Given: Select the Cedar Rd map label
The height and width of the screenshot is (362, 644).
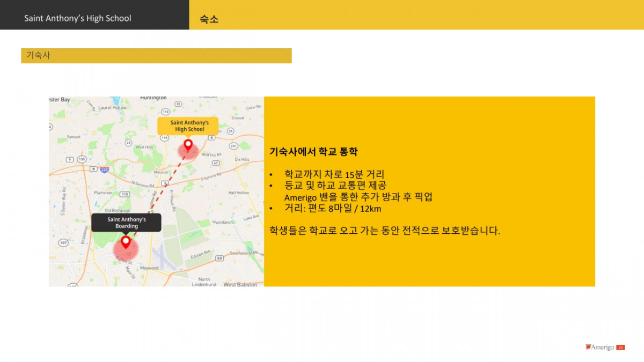Looking at the screenshot, I should coord(253,107).
